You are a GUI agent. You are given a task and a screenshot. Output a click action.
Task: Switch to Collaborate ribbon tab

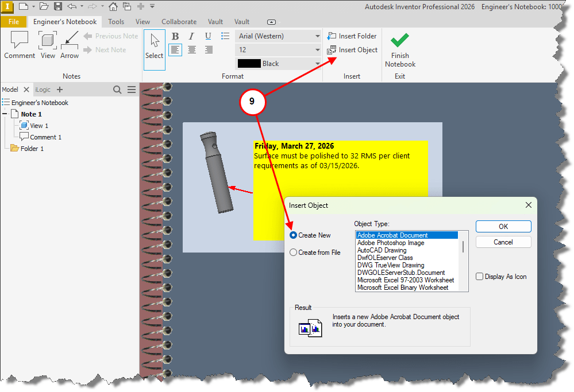click(179, 22)
